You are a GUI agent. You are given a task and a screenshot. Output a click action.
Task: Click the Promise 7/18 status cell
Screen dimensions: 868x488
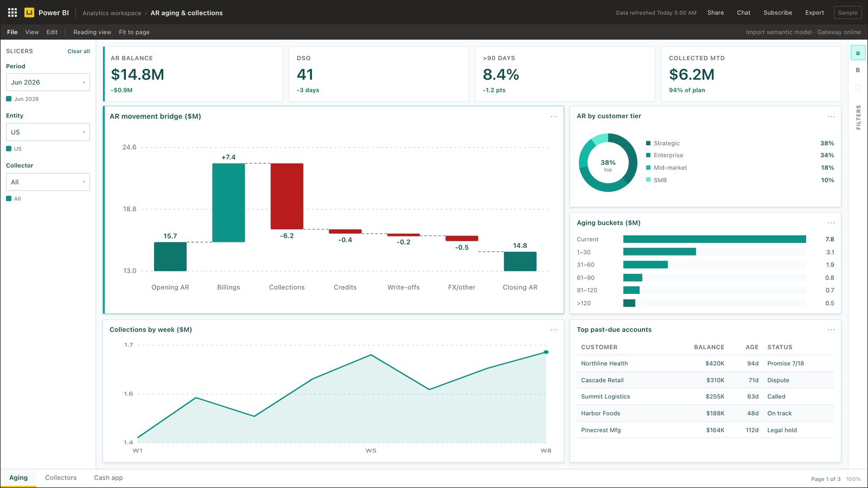(x=786, y=363)
